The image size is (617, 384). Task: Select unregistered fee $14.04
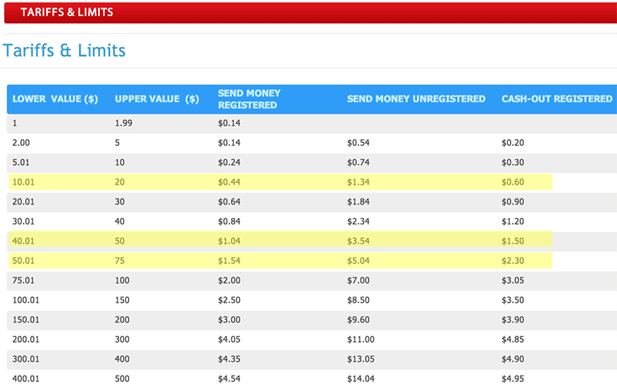[x=360, y=378]
